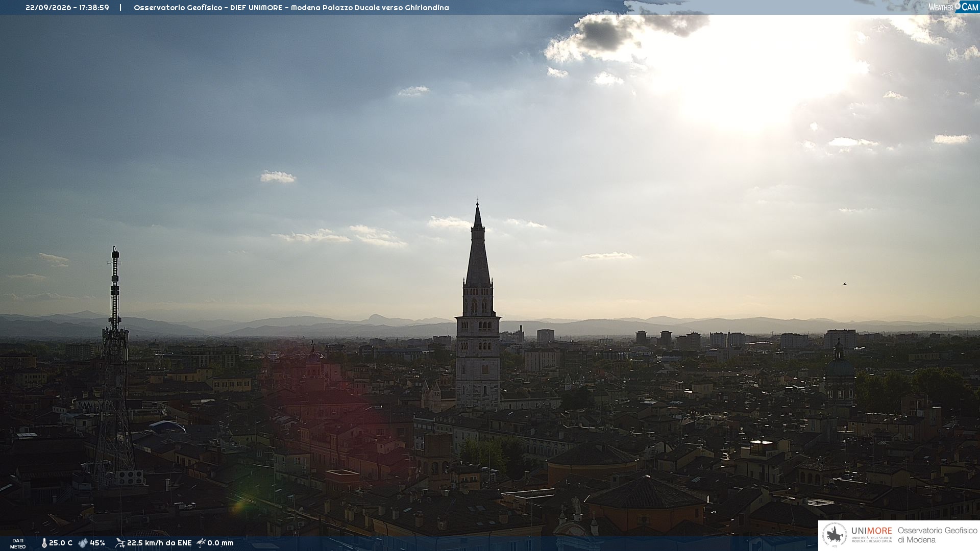Click the Ghirlandina tower spire
This screenshot has width=980, height=551.
[x=478, y=244]
